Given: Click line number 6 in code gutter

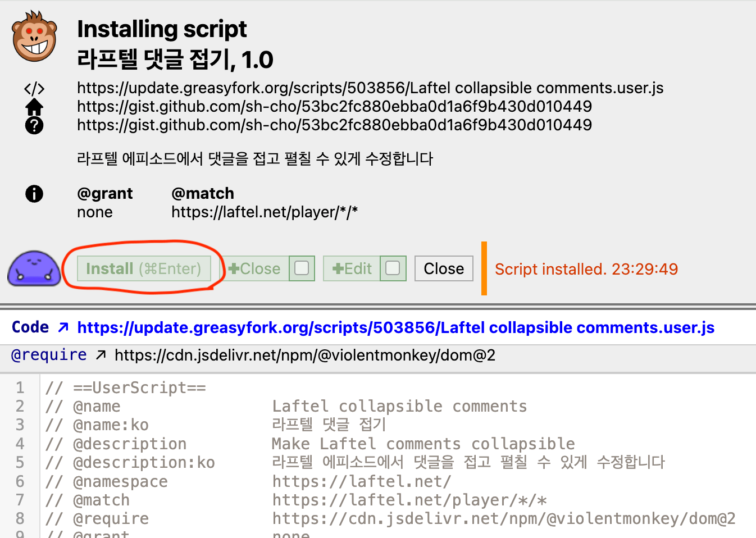Looking at the screenshot, I should click(x=20, y=481).
